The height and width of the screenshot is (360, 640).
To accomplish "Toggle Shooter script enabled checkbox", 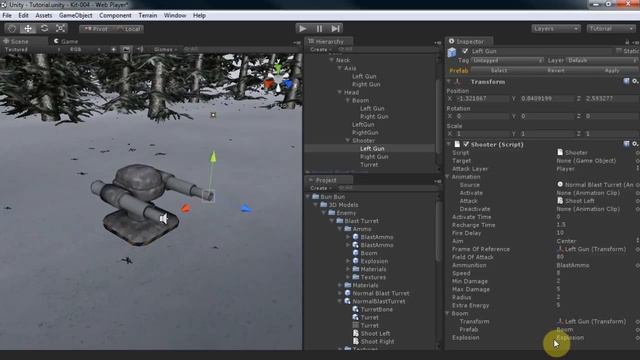I will 466,144.
